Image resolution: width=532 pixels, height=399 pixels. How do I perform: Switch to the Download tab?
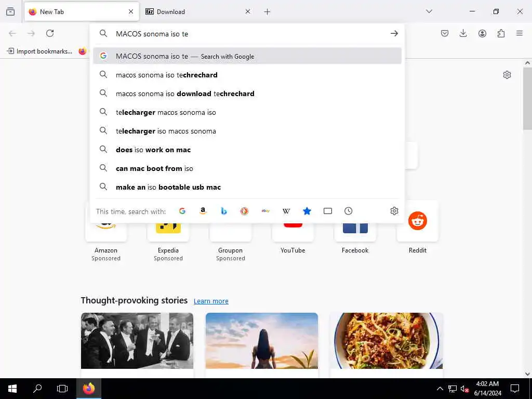point(198,12)
